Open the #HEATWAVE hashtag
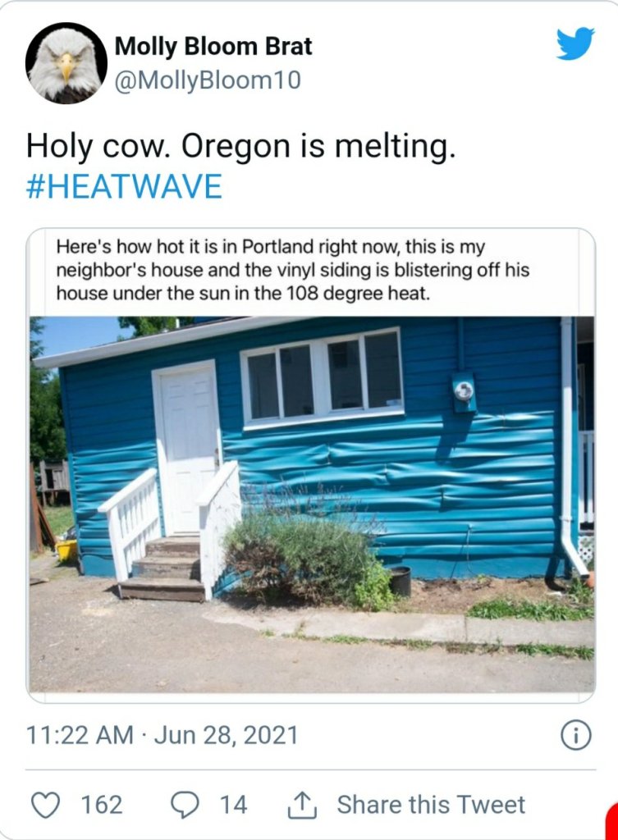 [x=124, y=186]
